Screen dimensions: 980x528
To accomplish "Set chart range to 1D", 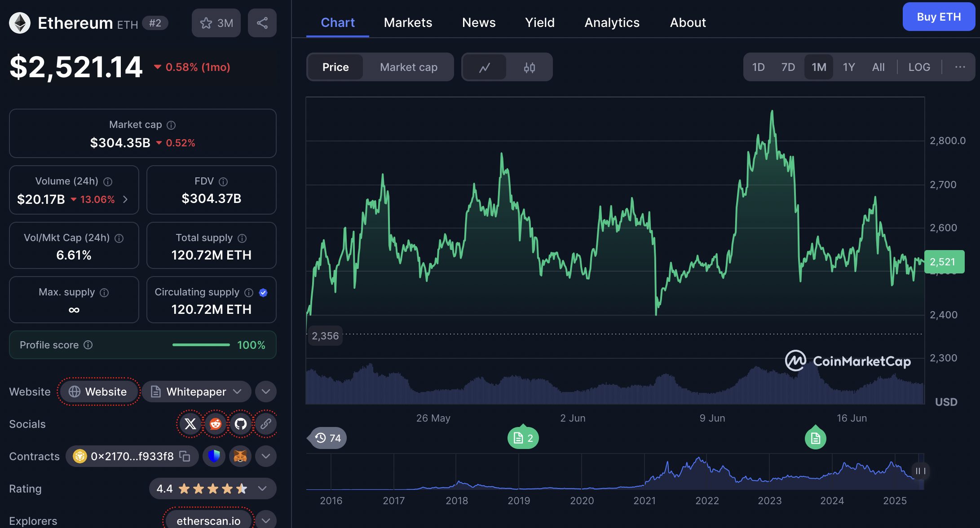I will (759, 67).
